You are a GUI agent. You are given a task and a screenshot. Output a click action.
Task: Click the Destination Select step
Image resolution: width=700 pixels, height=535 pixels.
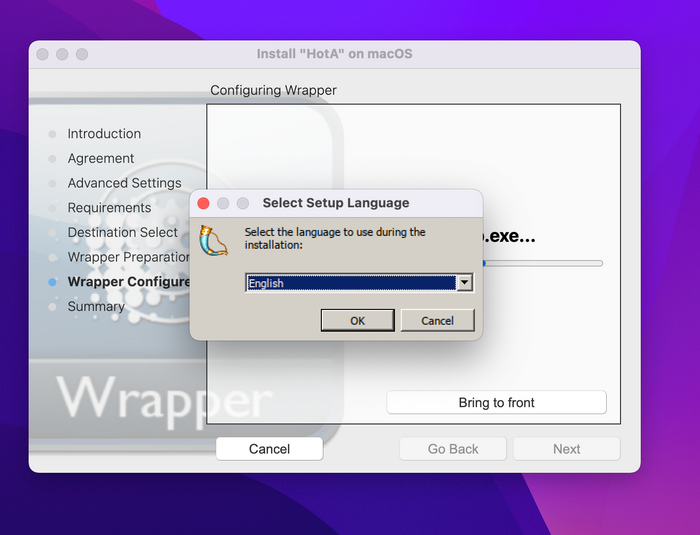click(x=122, y=232)
